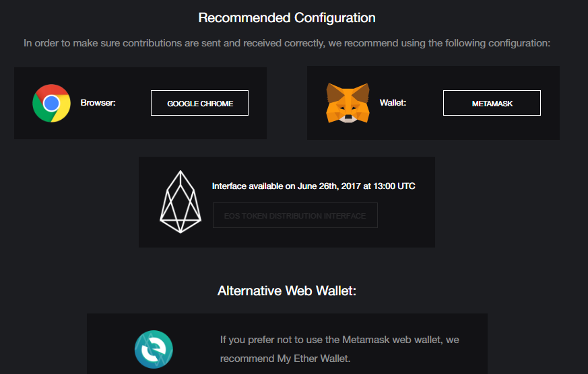
Task: Click the "Browser:" label
Action: (98, 103)
